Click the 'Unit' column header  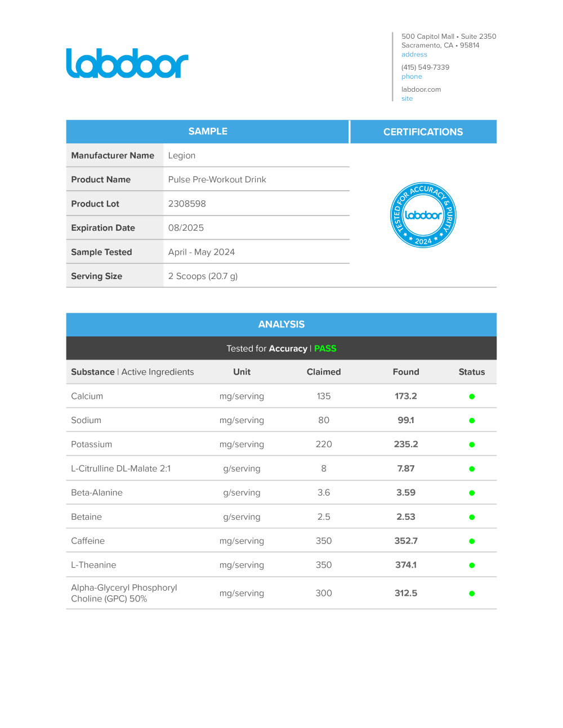pos(242,372)
